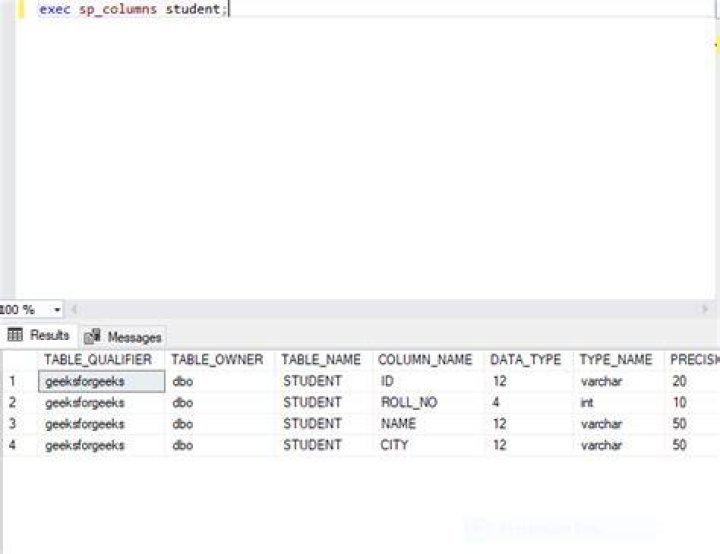This screenshot has width=720, height=554.
Task: Select the varchar cell in NAME row
Action: [x=619, y=424]
